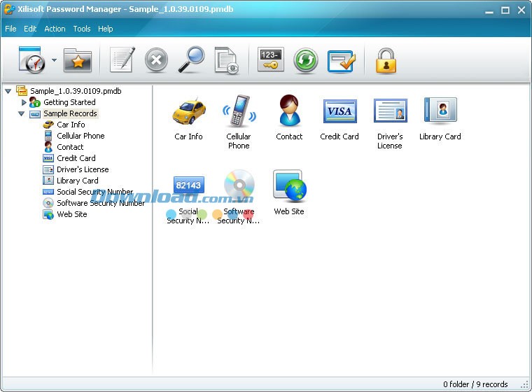Open the Help menu

click(105, 29)
